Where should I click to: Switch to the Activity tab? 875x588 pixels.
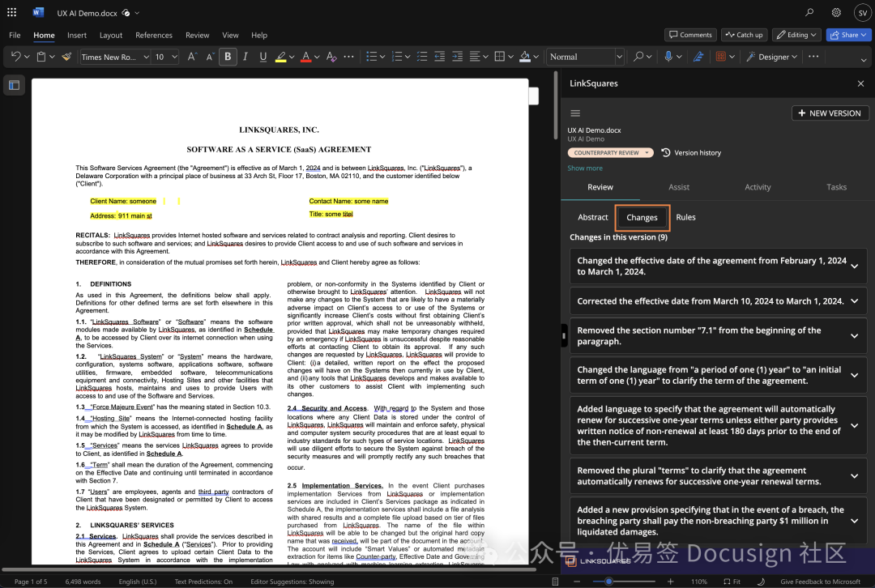[x=758, y=187]
